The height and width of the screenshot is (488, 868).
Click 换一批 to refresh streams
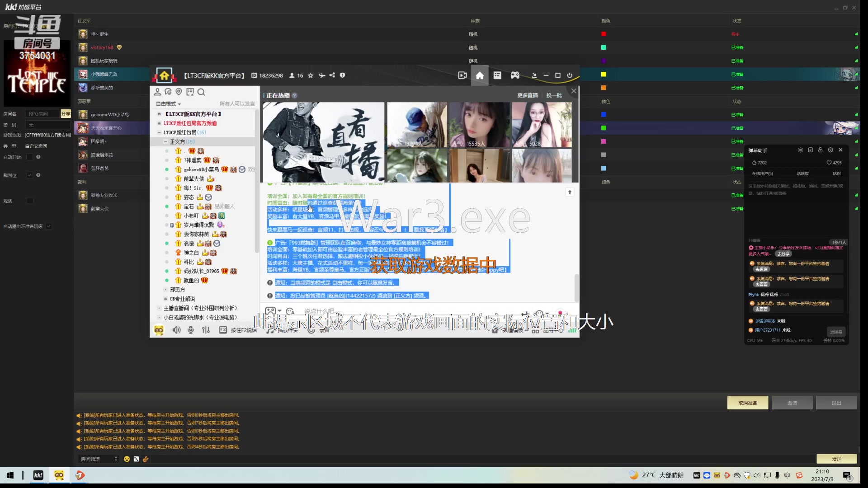coord(554,95)
